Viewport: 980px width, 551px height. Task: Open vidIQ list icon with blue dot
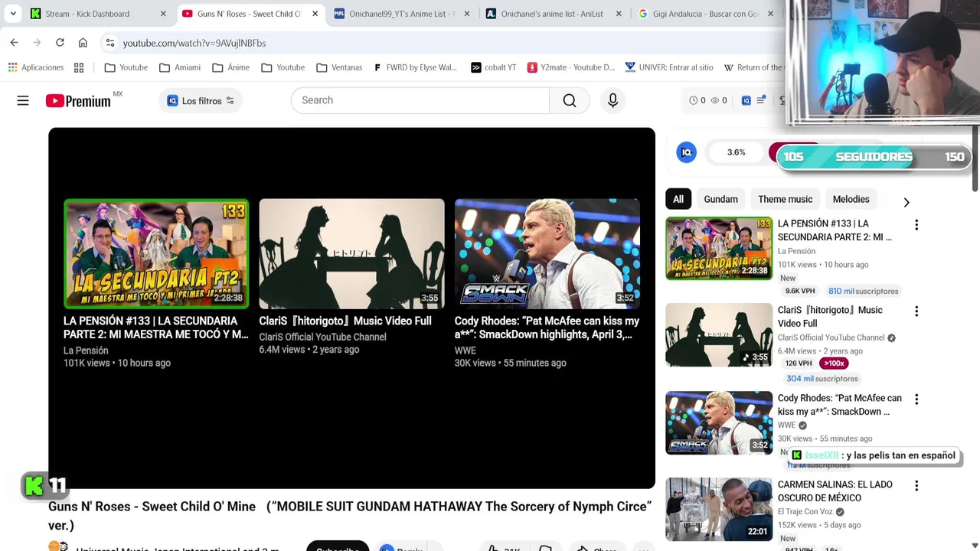(761, 100)
